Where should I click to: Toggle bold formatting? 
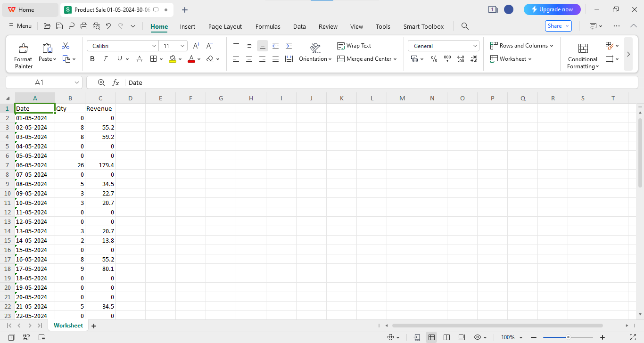pyautogui.click(x=92, y=59)
